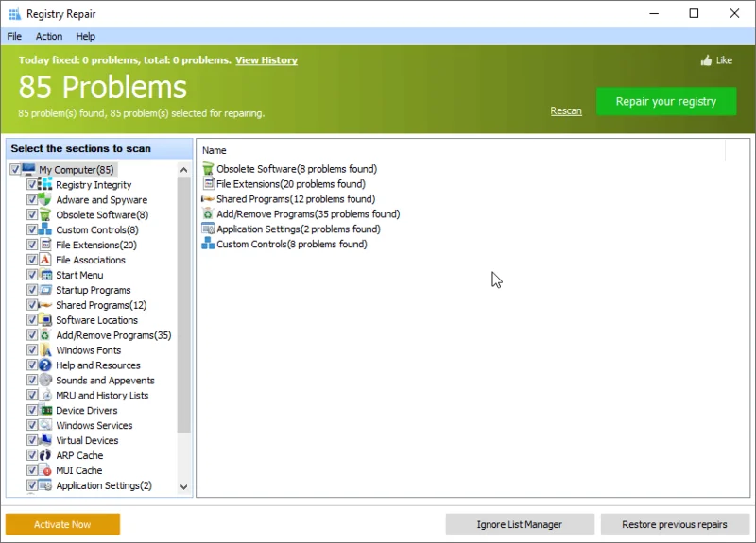This screenshot has width=756, height=543.
Task: Select the Software Locations tree item label
Action: pos(96,320)
